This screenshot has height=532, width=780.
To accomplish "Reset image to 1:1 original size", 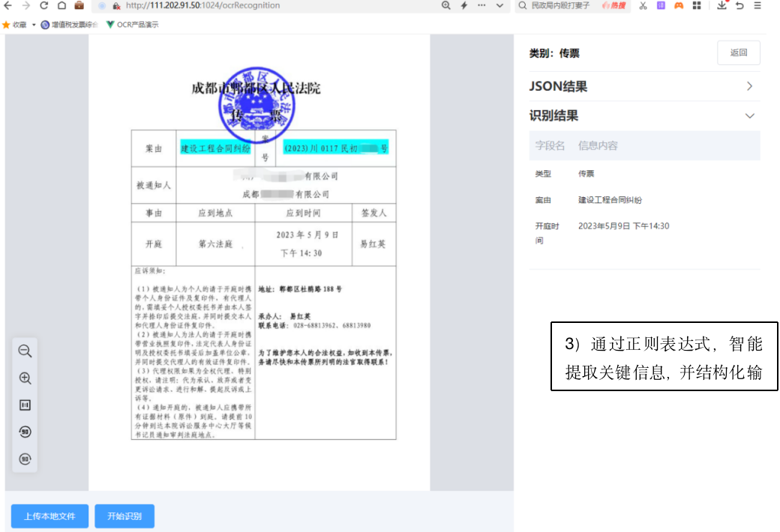I will 25,405.
